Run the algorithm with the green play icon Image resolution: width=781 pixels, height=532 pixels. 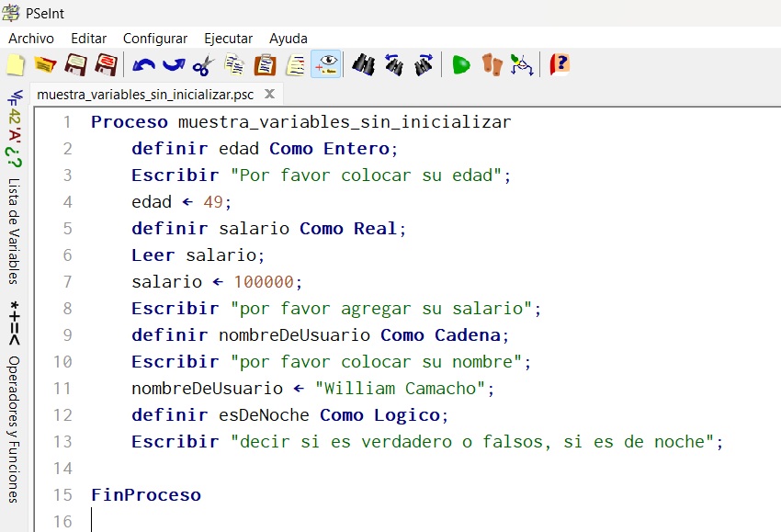point(461,65)
